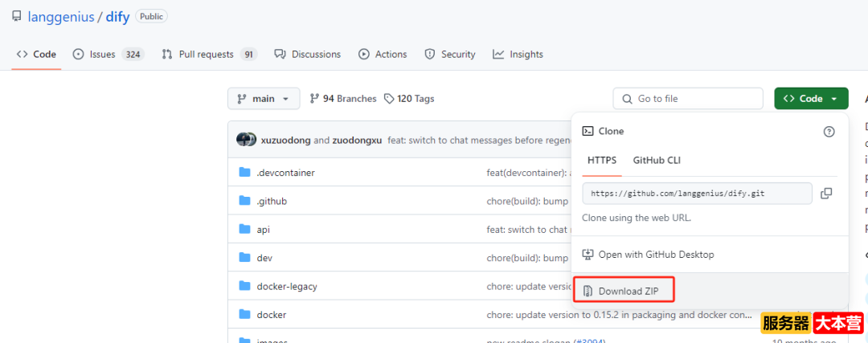Open the main branch dropdown
The width and height of the screenshot is (868, 343).
click(x=264, y=99)
